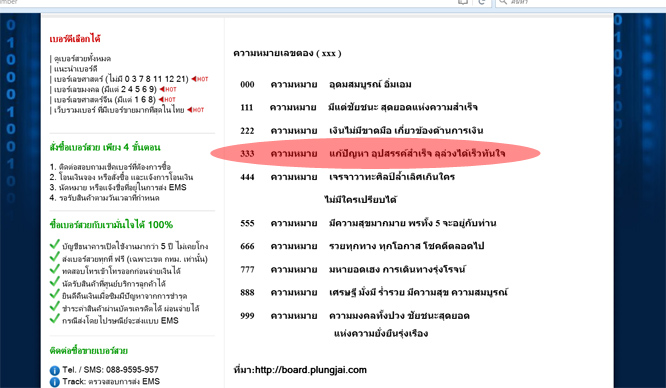
Task: Click the HOT badge beside 'เว็บรวมเบอร์'
Action: [196, 110]
